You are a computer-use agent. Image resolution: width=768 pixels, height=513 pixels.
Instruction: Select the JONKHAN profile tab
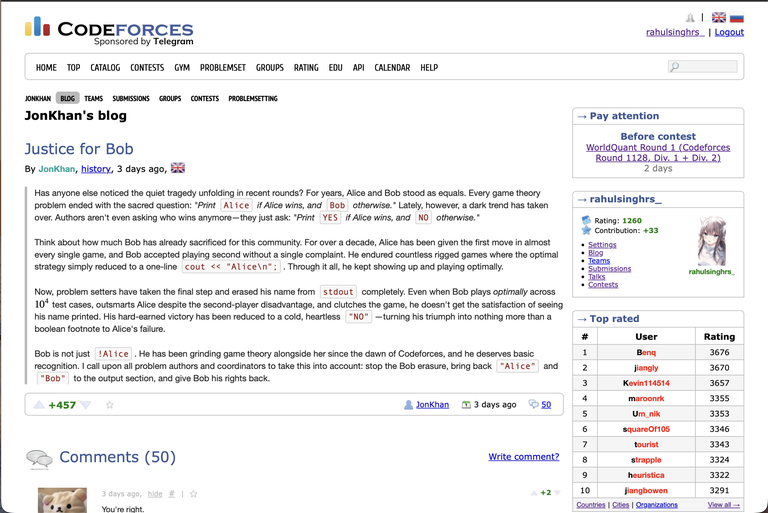pyautogui.click(x=38, y=98)
